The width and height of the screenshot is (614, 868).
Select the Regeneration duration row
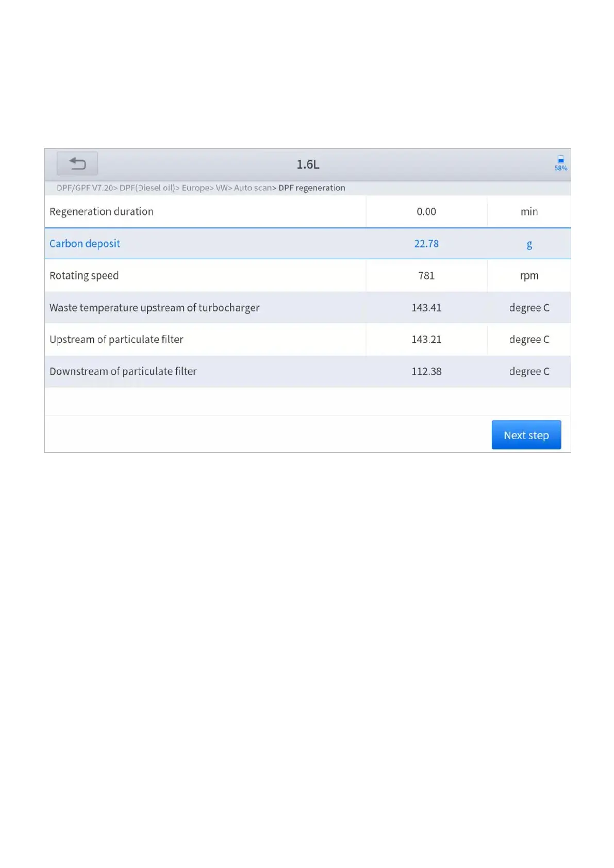coord(102,211)
